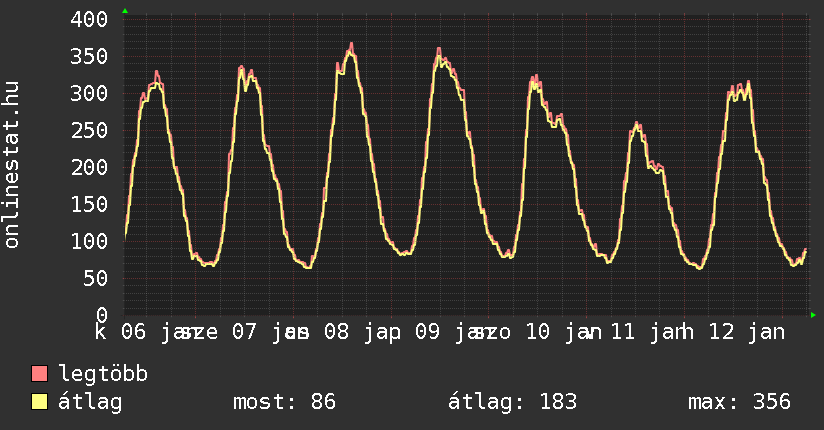Select the legtöbb legend label
Viewport: 824px width, 430px height.
pyautogui.click(x=104, y=375)
